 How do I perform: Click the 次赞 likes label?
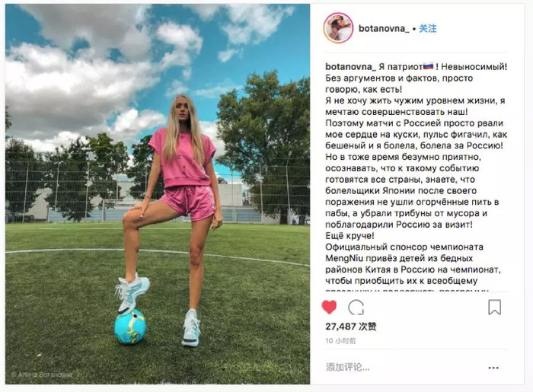click(x=368, y=327)
